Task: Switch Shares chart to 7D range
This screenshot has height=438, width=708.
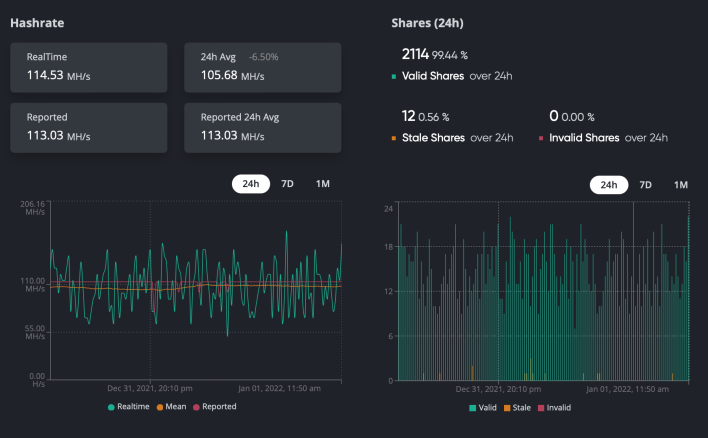Action: click(x=645, y=185)
